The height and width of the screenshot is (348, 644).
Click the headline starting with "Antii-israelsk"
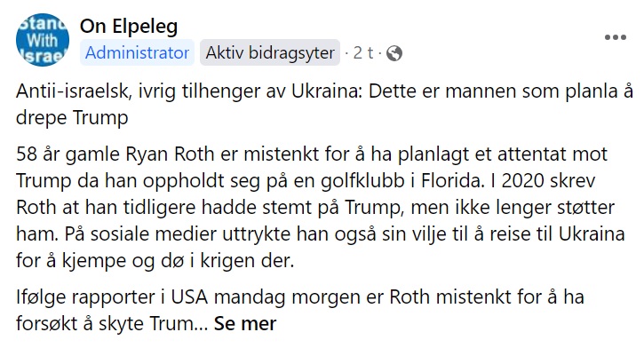click(324, 104)
